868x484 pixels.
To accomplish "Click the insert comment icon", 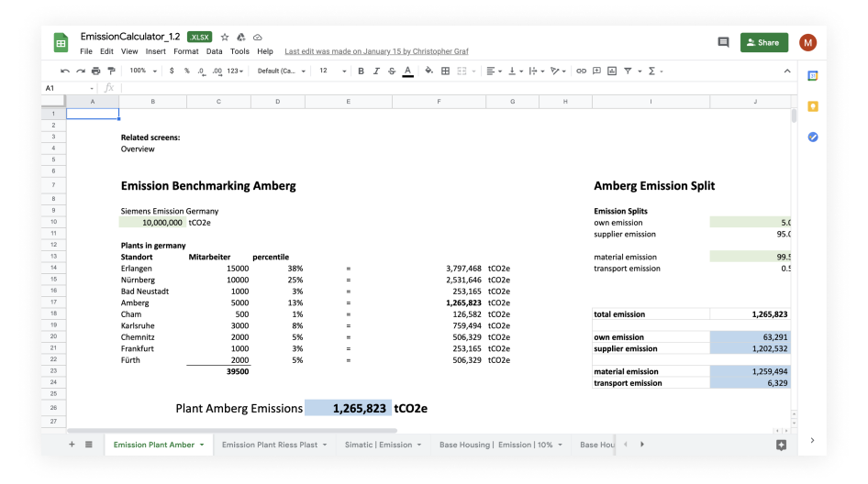I will pos(596,71).
